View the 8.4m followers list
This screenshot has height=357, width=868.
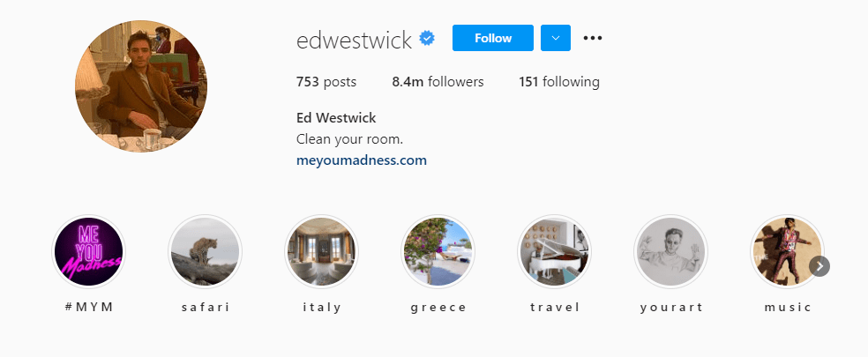[x=438, y=83]
